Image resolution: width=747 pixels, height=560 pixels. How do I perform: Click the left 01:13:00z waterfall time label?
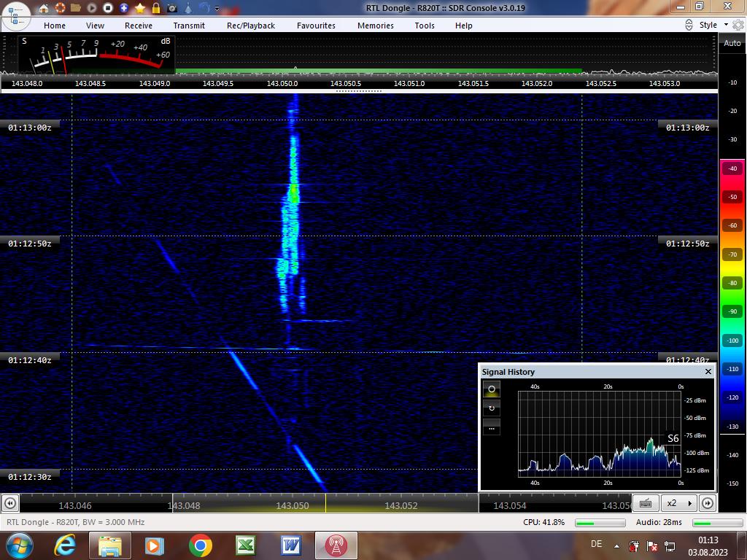click(x=29, y=128)
